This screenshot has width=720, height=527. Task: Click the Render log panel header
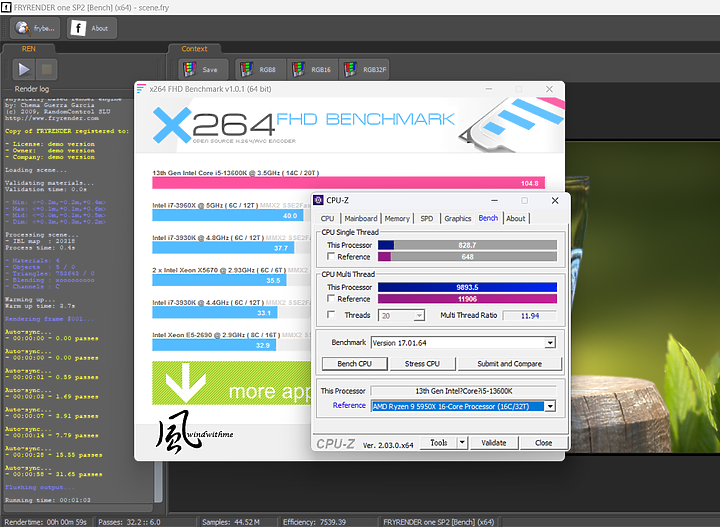click(31, 89)
